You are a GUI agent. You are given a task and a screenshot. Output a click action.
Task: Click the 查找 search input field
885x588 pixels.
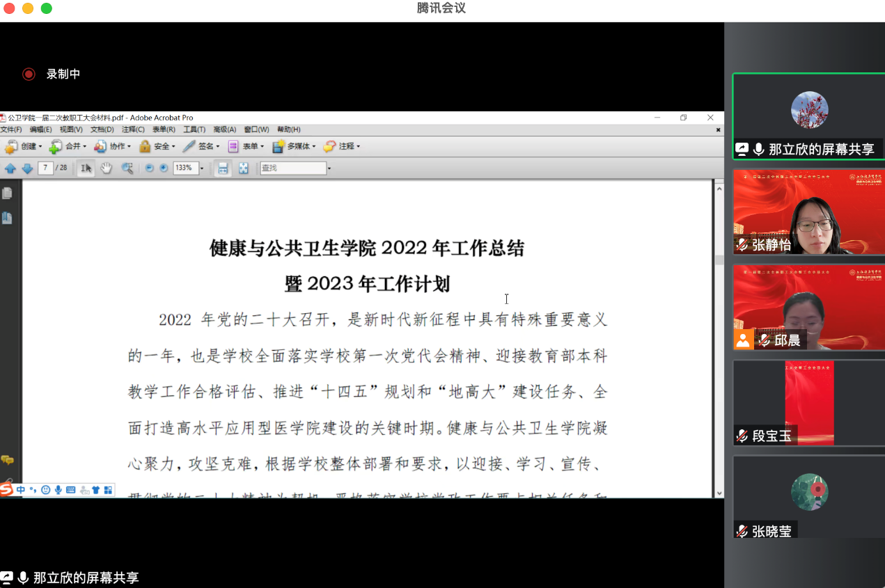pos(292,168)
